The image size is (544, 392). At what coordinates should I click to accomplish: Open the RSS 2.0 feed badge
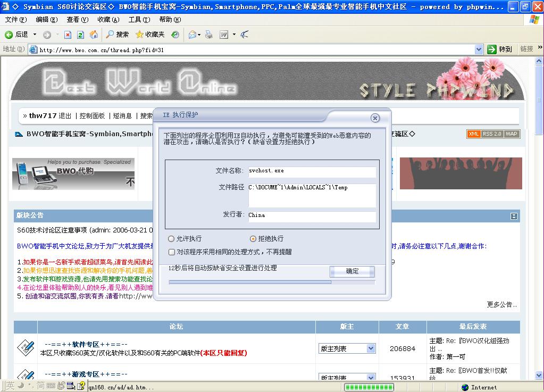[492, 134]
